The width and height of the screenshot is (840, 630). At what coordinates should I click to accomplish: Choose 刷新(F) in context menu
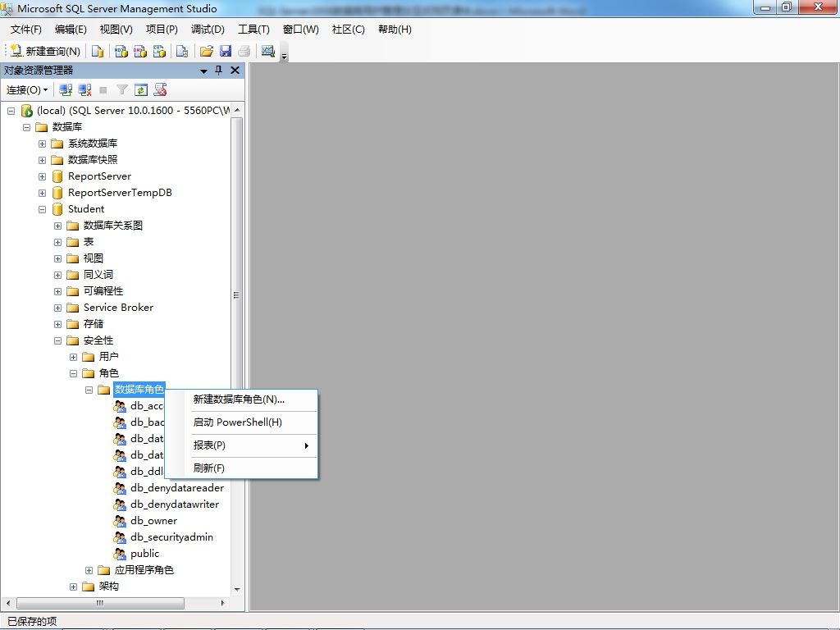coord(242,468)
